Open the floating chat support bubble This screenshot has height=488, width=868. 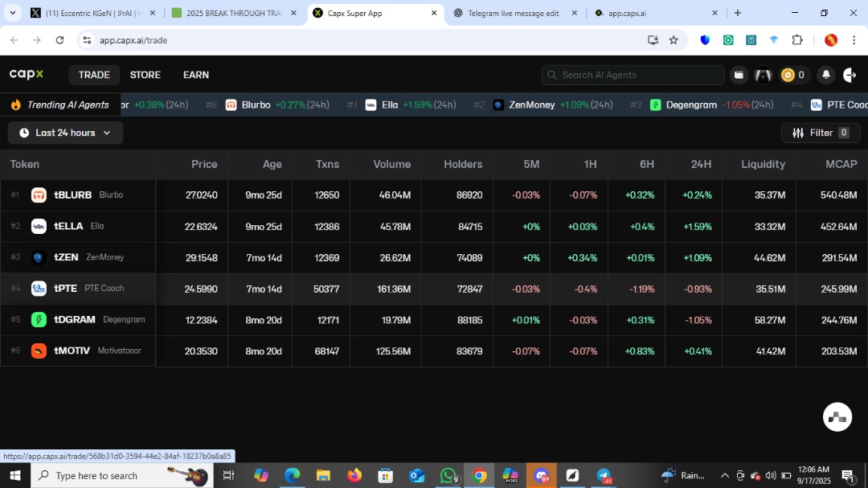point(837,417)
